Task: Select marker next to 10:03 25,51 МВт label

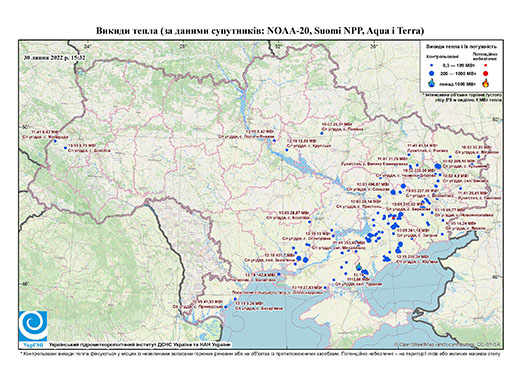Action: pyautogui.click(x=322, y=133)
